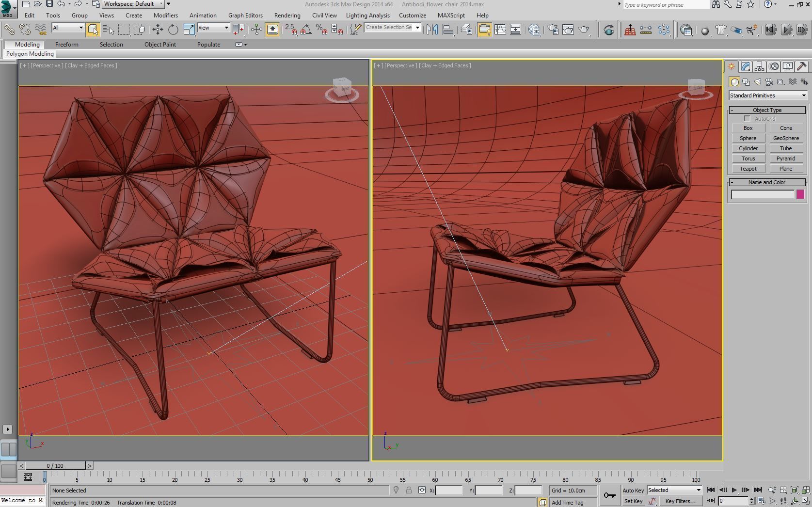Viewport: 812px width, 507px height.
Task: Activate the Select and Scale tool
Action: coord(189,30)
